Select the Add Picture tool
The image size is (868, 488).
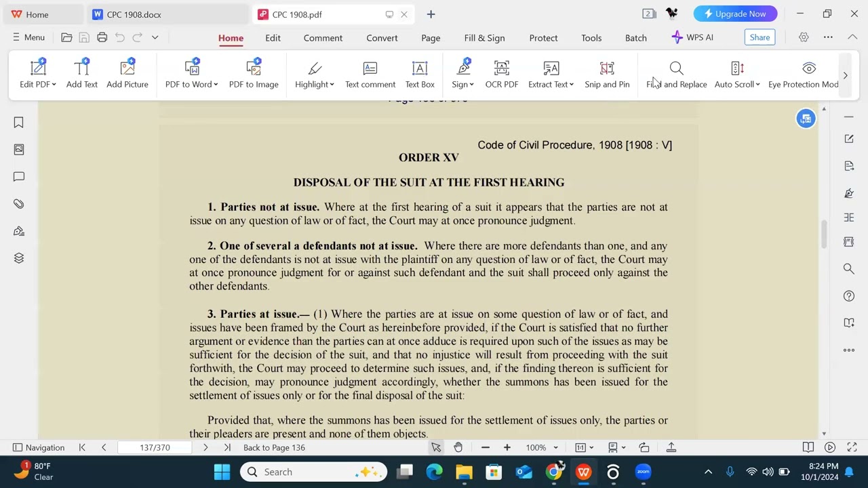pos(127,75)
